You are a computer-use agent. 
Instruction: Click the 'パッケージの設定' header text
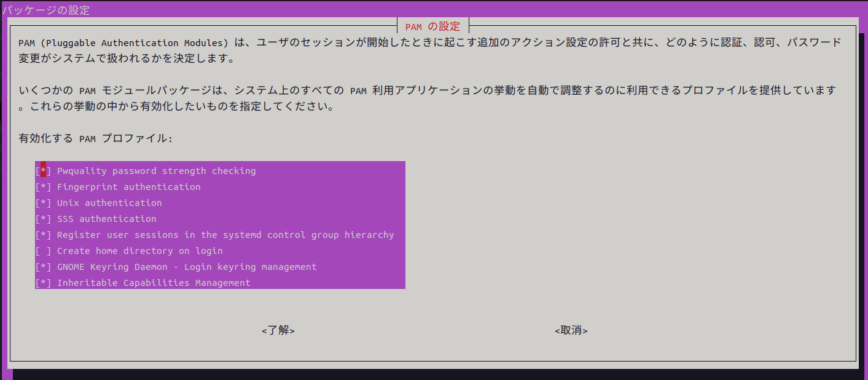tap(45, 10)
